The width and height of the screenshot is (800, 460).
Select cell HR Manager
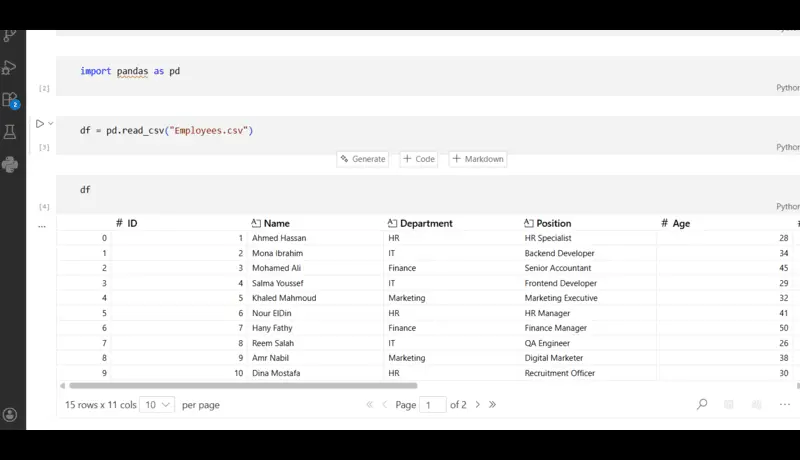pos(547,313)
